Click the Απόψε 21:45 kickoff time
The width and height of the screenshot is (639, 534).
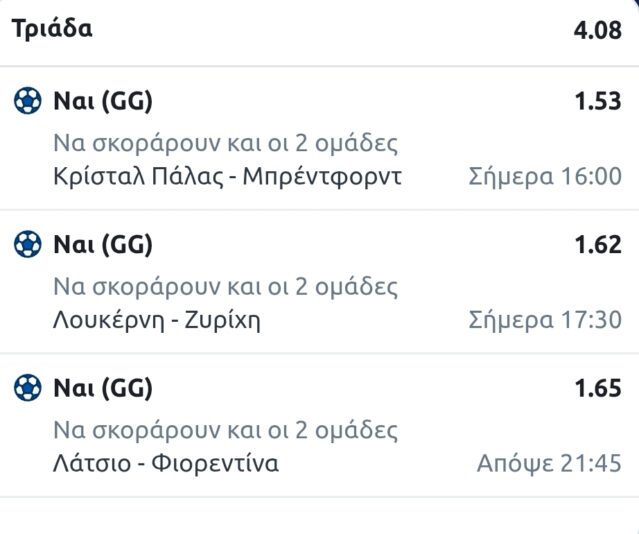point(549,464)
